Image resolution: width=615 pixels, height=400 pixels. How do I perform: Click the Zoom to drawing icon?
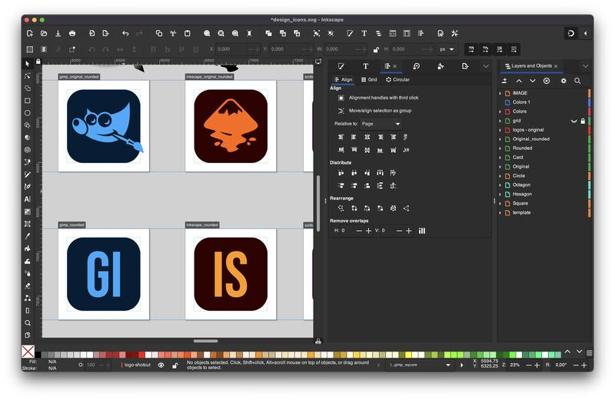[x=221, y=34]
